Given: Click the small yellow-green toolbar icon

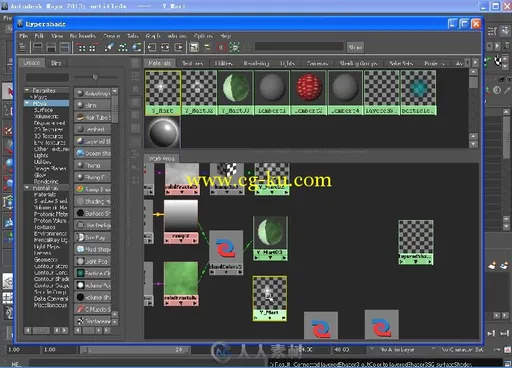Looking at the screenshot, I should pyautogui.click(x=207, y=47).
